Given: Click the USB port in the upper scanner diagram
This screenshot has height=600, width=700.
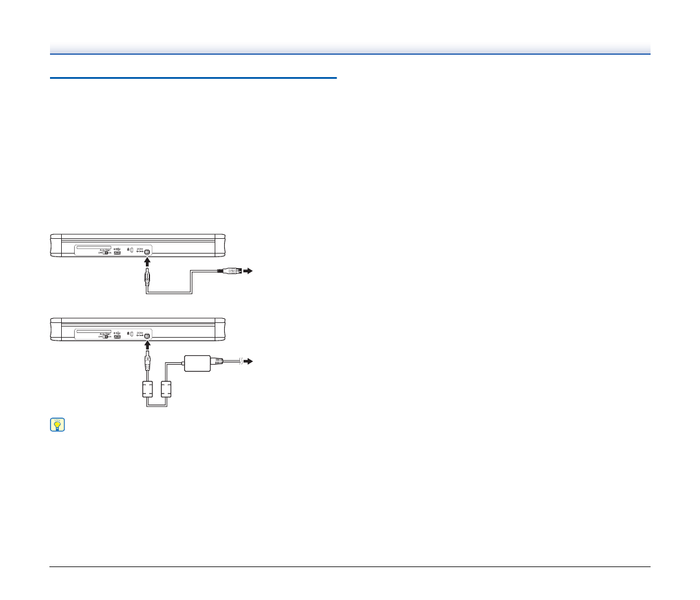Looking at the screenshot, I should tap(117, 253).
